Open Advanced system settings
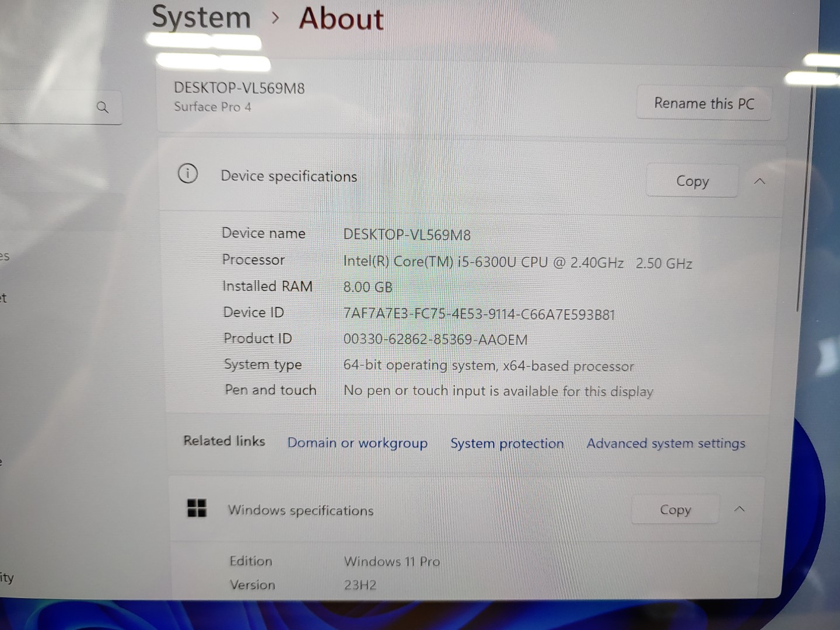 point(666,444)
